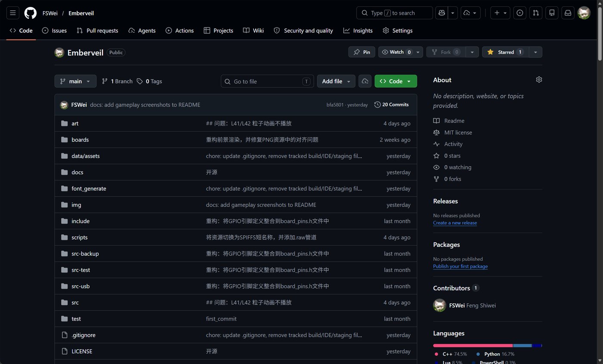
Task: Open the Copilot chat icon
Action: click(441, 13)
